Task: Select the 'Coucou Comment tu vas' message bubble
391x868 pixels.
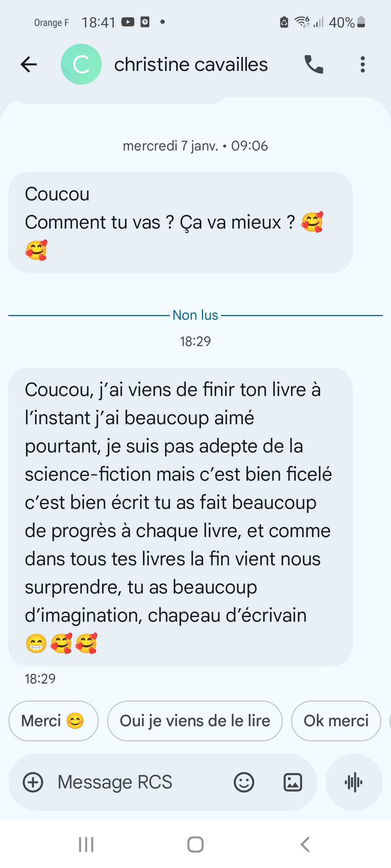Action: click(180, 222)
